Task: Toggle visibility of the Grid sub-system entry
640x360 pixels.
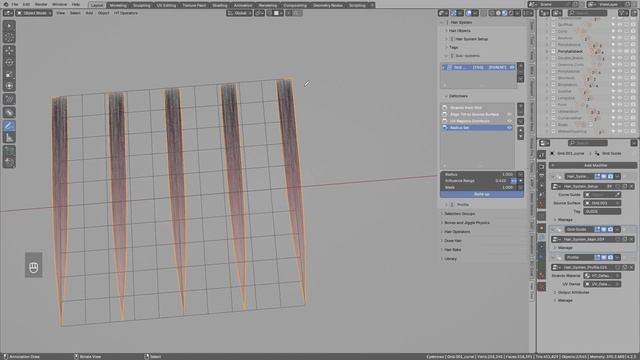Action: (x=512, y=67)
